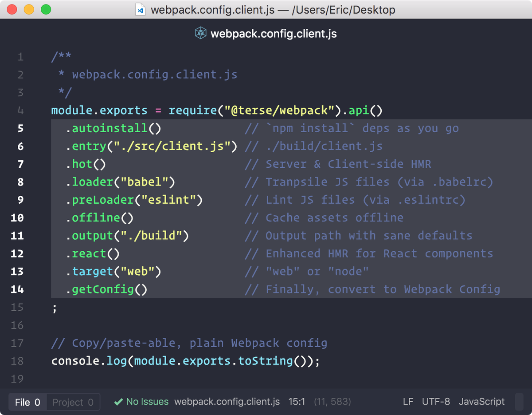Click the comment "Server & Client-side HMR"
The height and width of the screenshot is (415, 532).
338,164
